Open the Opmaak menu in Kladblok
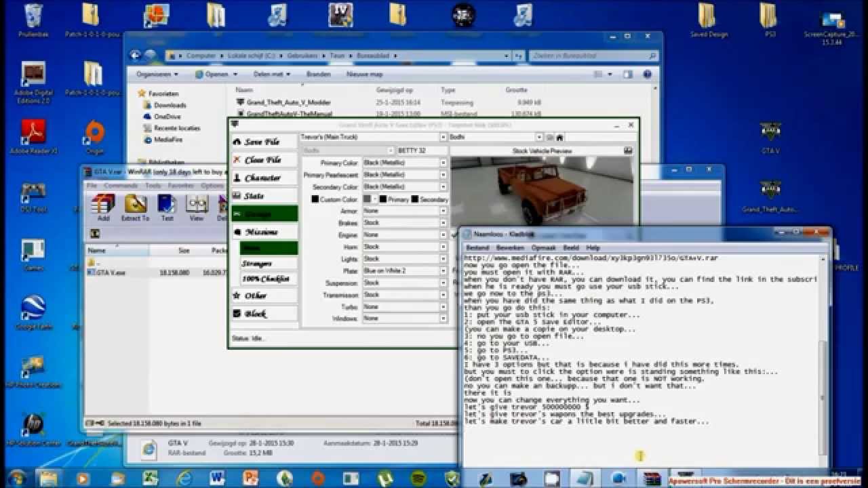The image size is (868, 488). pos(544,248)
